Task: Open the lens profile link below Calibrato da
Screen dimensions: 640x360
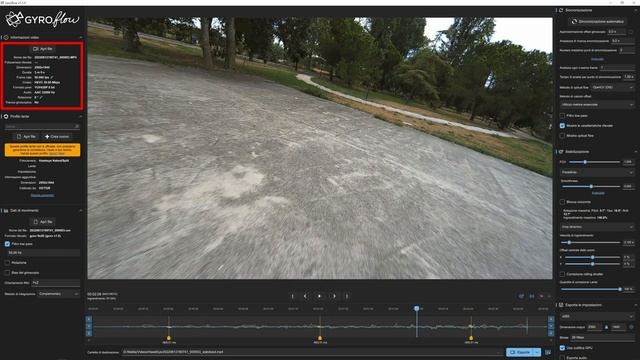Action: (x=42, y=196)
